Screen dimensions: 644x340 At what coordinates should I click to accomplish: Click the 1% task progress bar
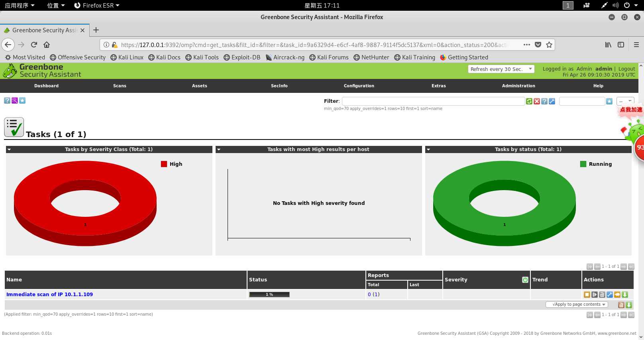[269, 295]
